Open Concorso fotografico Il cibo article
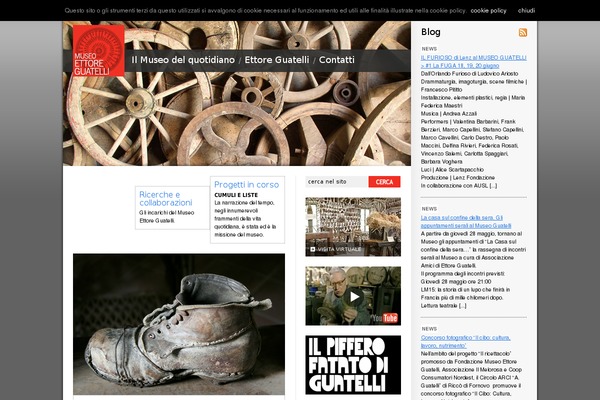Viewport: 600px width, 400px height. coord(466,342)
